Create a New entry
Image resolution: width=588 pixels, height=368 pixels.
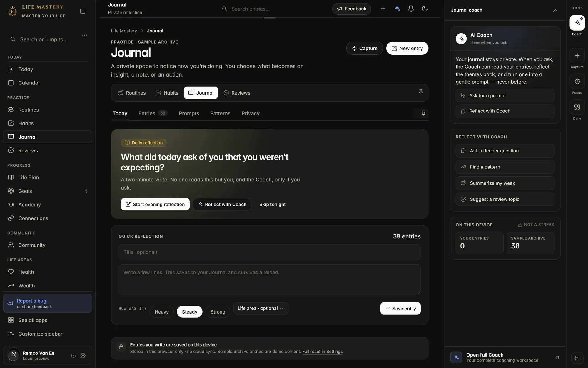(407, 48)
